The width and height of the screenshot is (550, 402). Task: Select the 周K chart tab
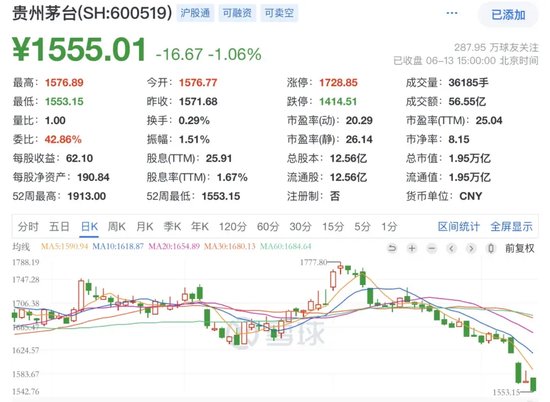116,227
